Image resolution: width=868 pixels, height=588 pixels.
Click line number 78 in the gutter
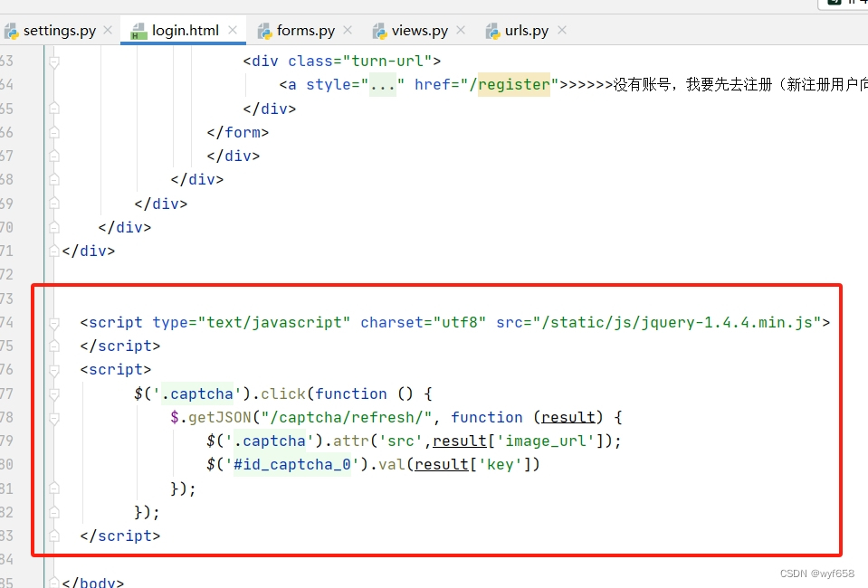pos(9,417)
